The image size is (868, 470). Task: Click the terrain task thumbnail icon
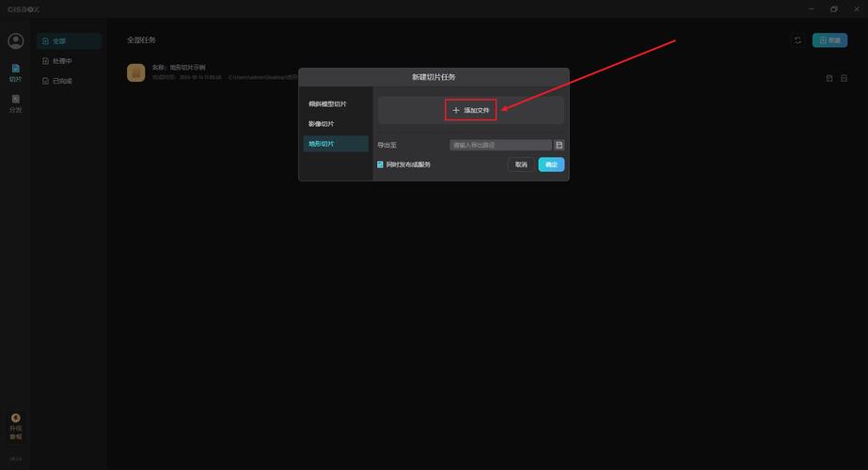click(136, 72)
